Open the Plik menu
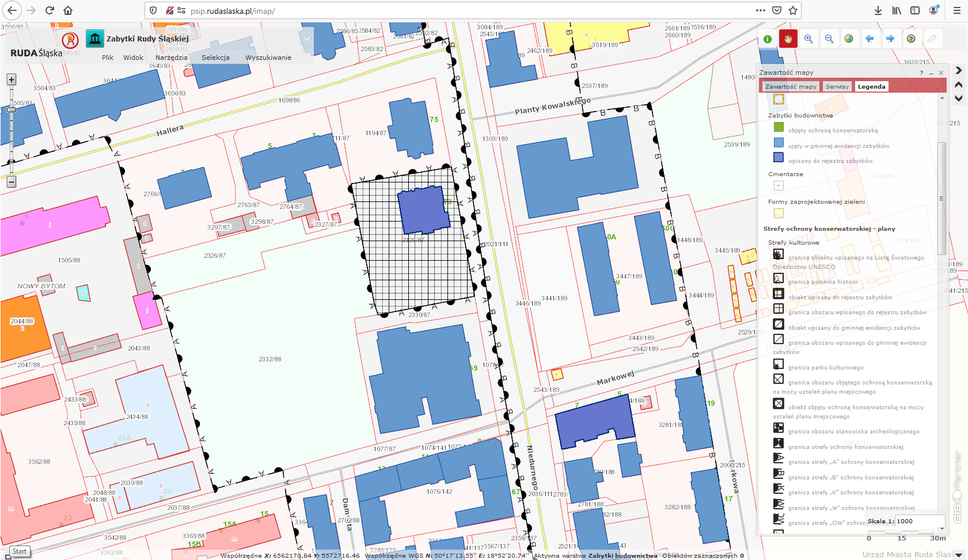Screen dimensions: 968x560 (108, 58)
